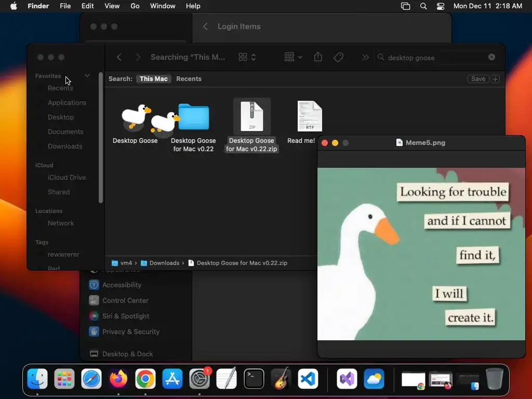
Task: Open Privacy & Security in System Settings
Action: point(124,332)
